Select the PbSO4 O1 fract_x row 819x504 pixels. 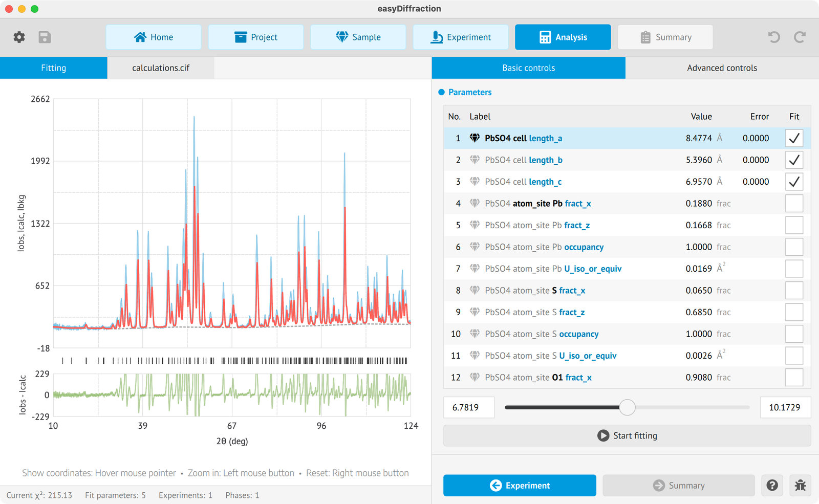click(627, 377)
